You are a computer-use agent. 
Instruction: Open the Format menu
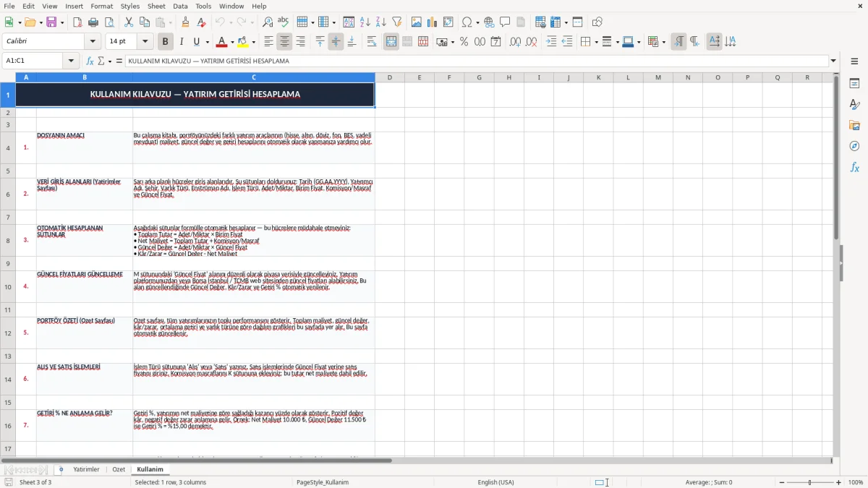coord(101,6)
